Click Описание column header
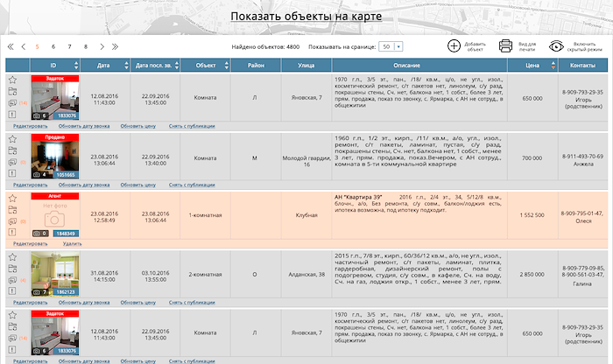The height and width of the screenshot is (364, 613). click(419, 66)
